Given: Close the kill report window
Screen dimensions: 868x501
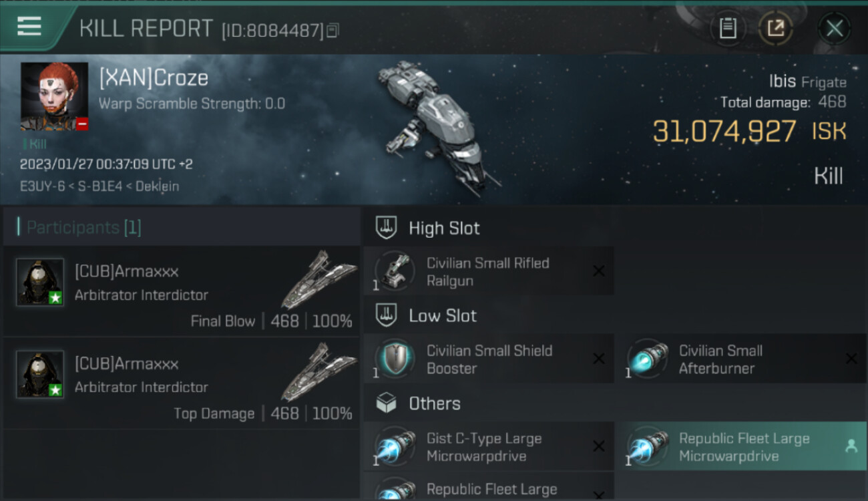Looking at the screenshot, I should [834, 29].
